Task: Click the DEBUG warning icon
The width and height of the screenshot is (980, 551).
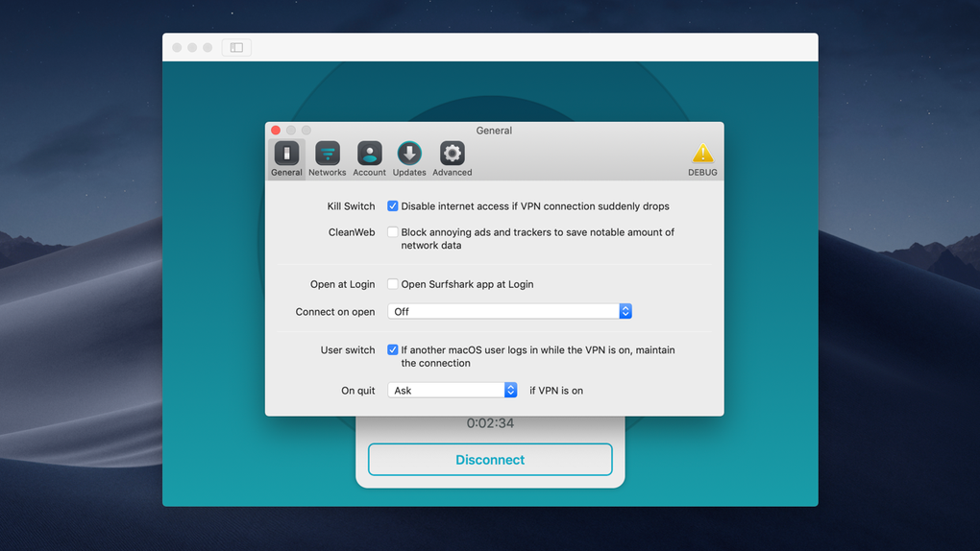Action: pyautogui.click(x=702, y=159)
